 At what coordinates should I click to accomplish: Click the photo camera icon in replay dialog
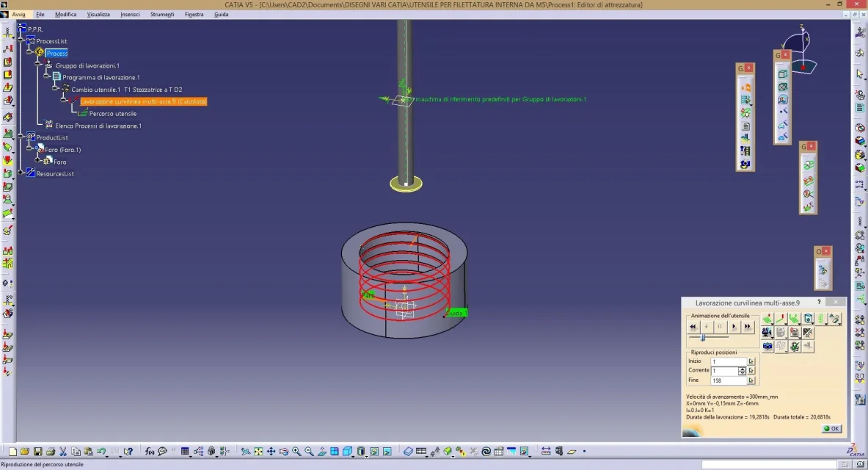click(x=767, y=346)
